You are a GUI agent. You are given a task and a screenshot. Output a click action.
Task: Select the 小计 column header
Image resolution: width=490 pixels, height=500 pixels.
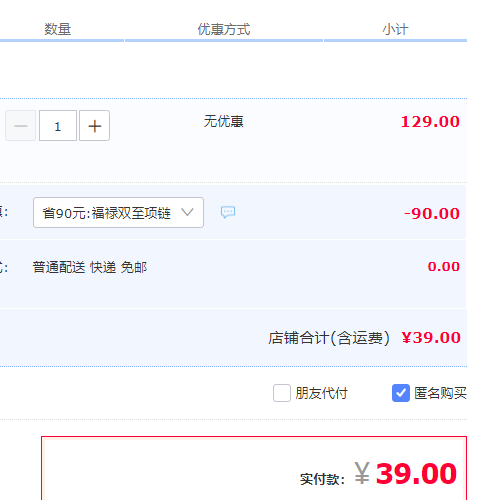[395, 29]
